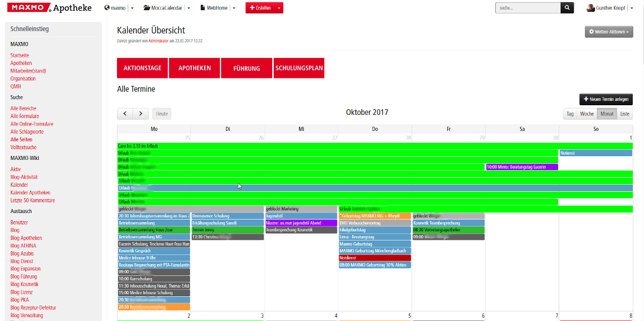Switch calendar to Liste view

click(625, 114)
